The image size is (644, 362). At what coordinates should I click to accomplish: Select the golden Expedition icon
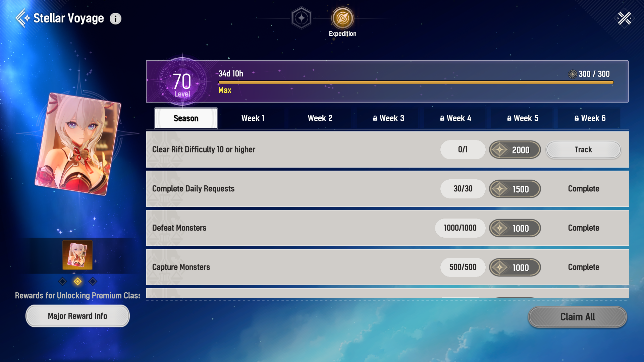point(342,18)
